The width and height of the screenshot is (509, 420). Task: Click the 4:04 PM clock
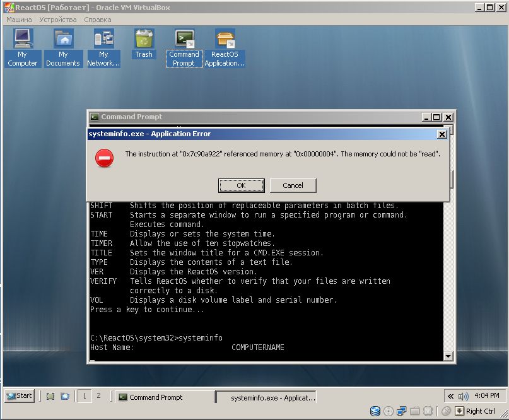point(486,395)
